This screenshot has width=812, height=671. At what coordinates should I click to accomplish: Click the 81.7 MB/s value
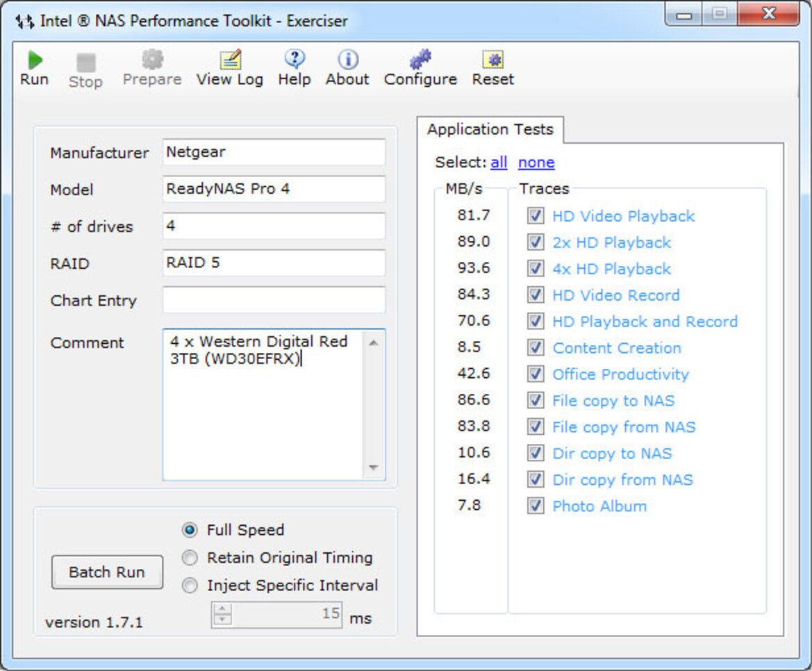coord(473,215)
